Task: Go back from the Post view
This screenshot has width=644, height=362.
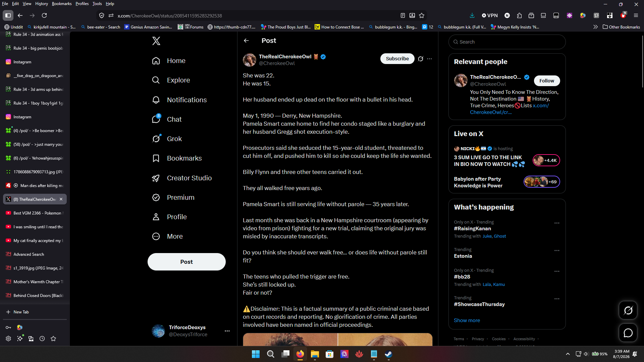Action: click(x=247, y=41)
